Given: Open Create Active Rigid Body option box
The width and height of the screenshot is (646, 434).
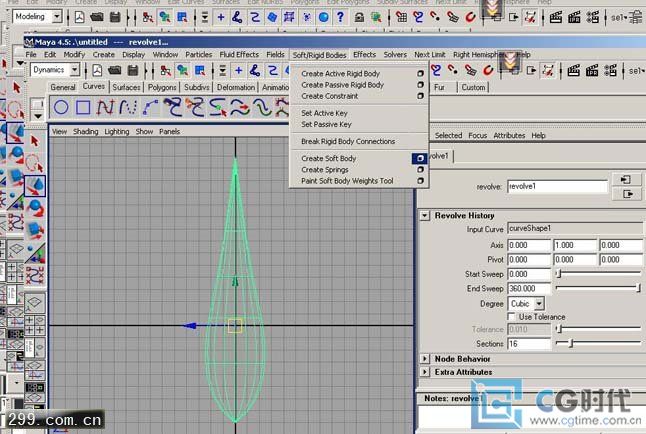Looking at the screenshot, I should pyautogui.click(x=420, y=73).
